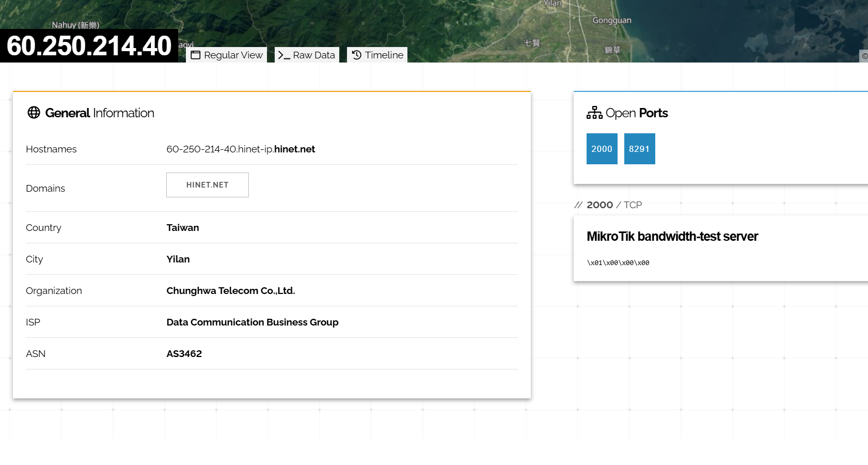The height and width of the screenshot is (465, 868).
Task: Click the Gongguan label on the map
Action: click(611, 21)
